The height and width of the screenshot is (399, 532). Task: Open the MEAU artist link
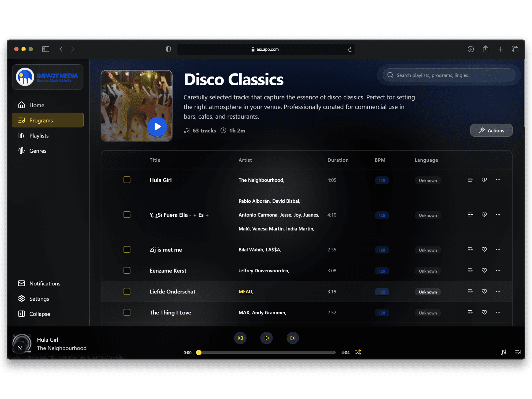tap(246, 291)
